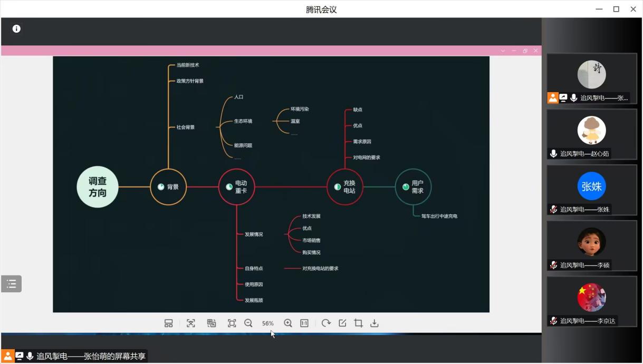Screen dimensions: 643x364
Task: Click the edit image icon
Action: pos(342,323)
